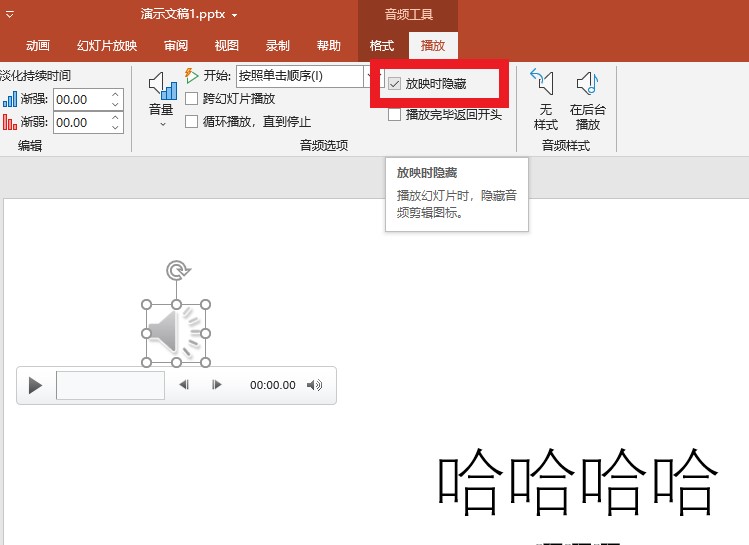This screenshot has width=749, height=545.
Task: Enable Loop Until Stopped (循环播放，直到停止)
Action: pos(192,122)
